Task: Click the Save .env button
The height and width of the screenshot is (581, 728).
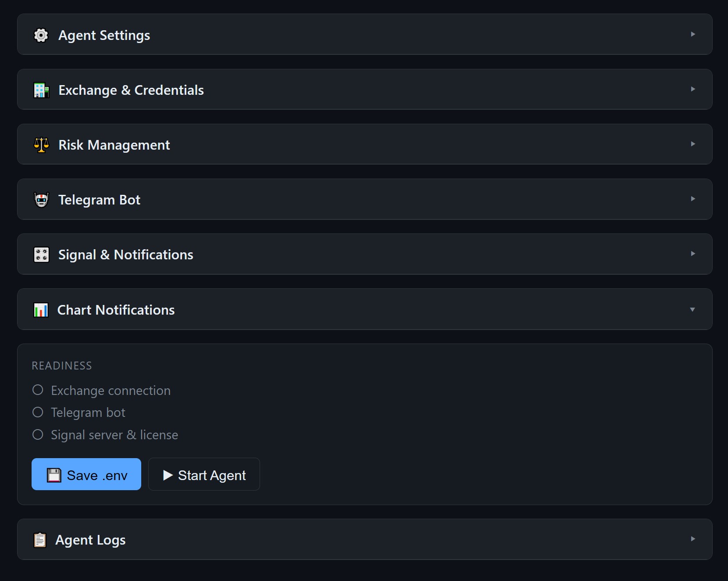Action: [x=86, y=474]
